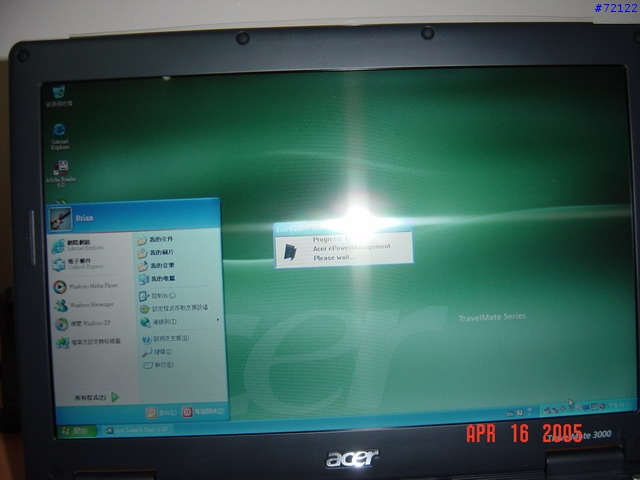Click Brian's guitar user picture
The width and height of the screenshot is (640, 480).
(x=61, y=218)
